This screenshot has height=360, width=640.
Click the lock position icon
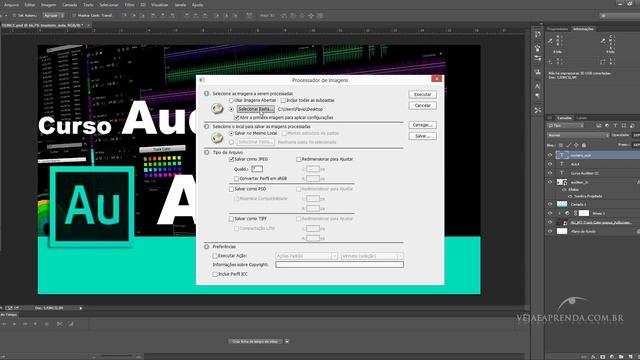[x=576, y=145]
